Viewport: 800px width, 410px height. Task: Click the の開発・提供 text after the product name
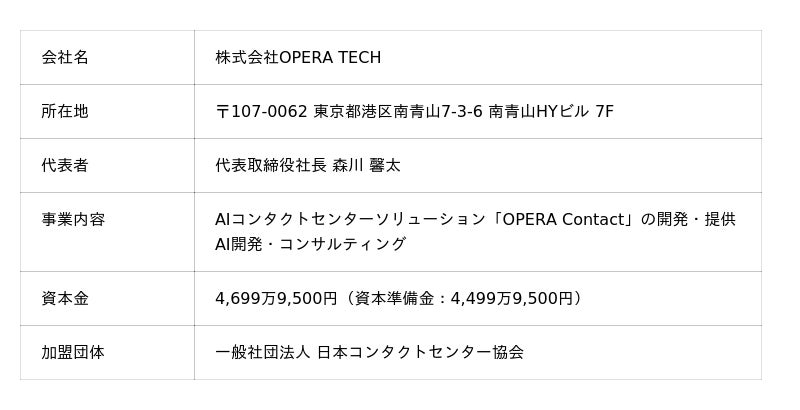coord(689,220)
